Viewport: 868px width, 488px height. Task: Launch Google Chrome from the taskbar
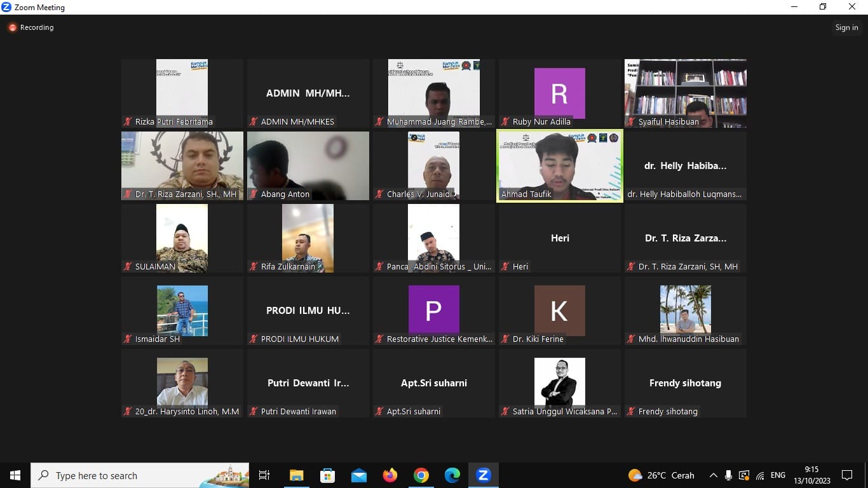tap(421, 475)
